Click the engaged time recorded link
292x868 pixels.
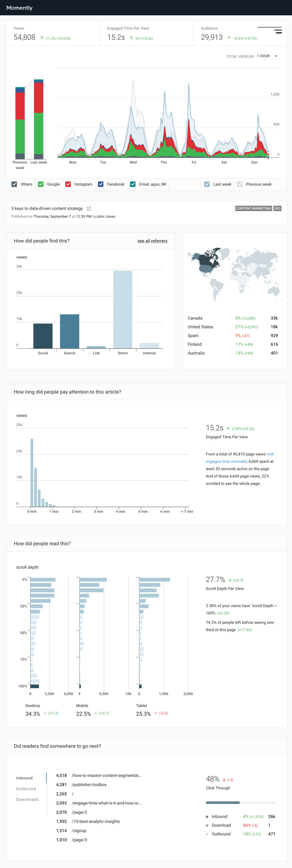click(x=226, y=462)
